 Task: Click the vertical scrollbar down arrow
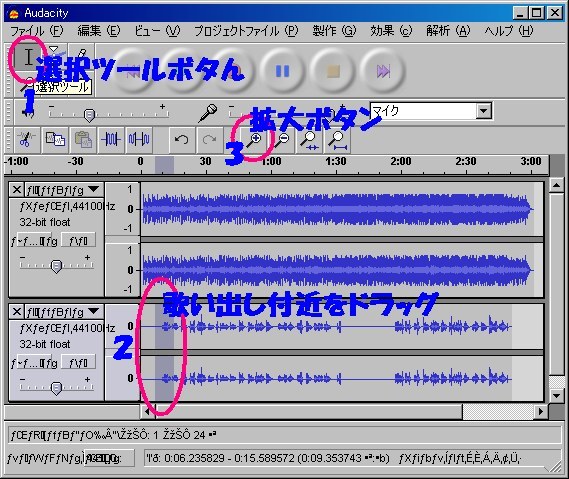pyautogui.click(x=556, y=395)
